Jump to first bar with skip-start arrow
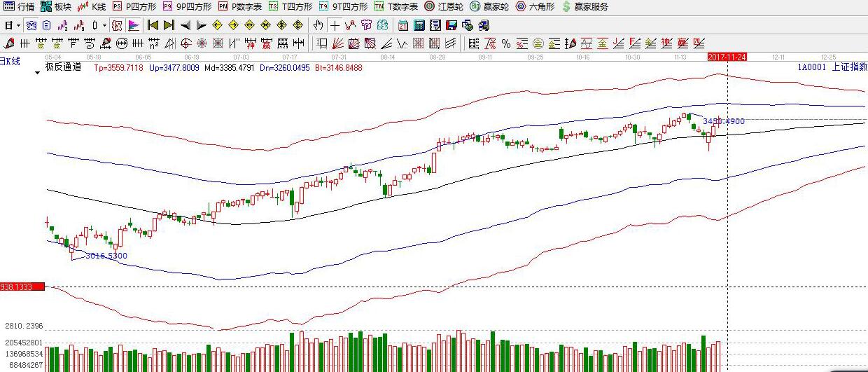The image size is (868, 372). (x=153, y=25)
